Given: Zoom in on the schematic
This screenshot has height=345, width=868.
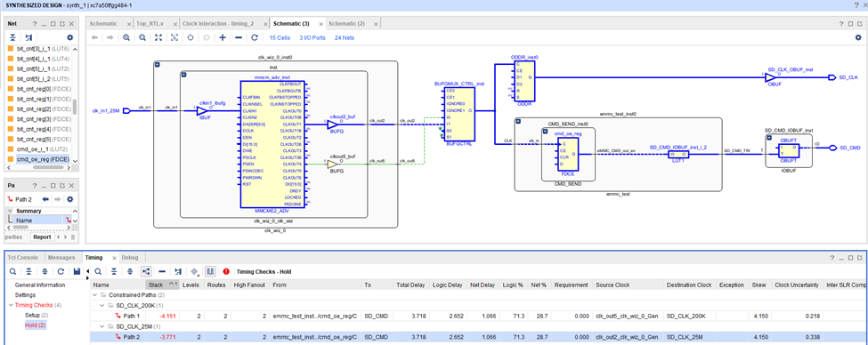Looking at the screenshot, I should [x=126, y=37].
